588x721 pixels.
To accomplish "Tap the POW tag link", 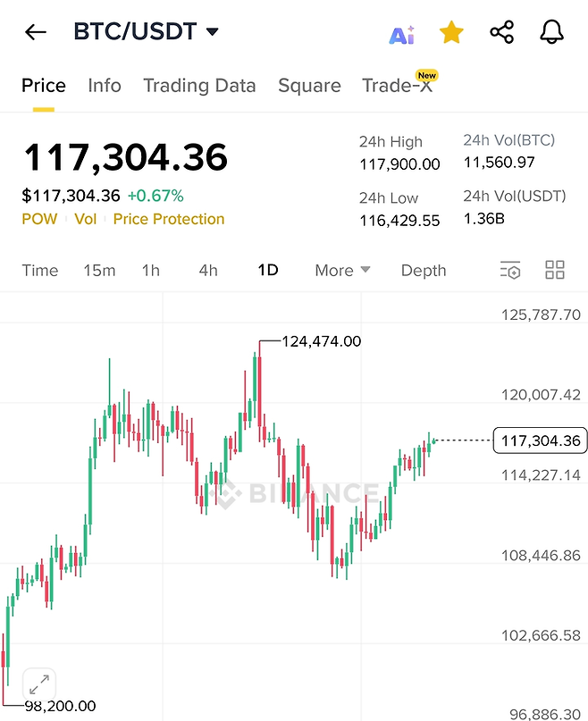I will click(39, 219).
